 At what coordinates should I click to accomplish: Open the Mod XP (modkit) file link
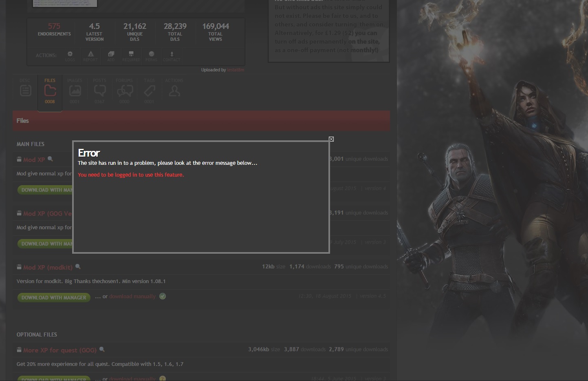[x=48, y=267]
